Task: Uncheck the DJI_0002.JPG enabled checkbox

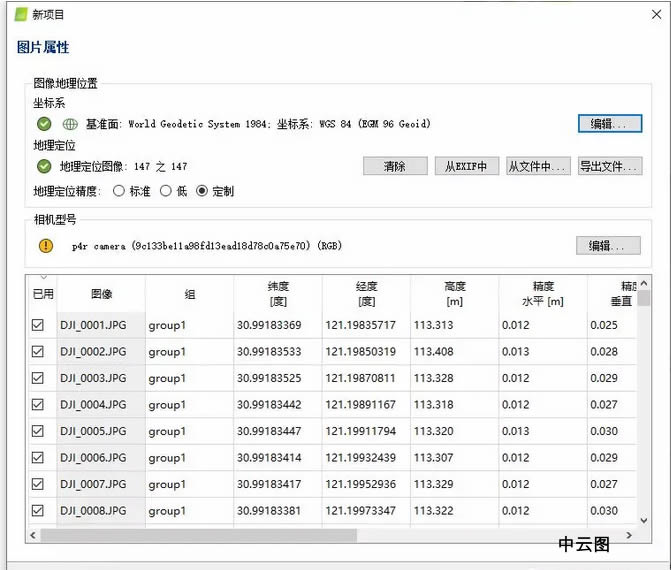Action: [x=38, y=351]
